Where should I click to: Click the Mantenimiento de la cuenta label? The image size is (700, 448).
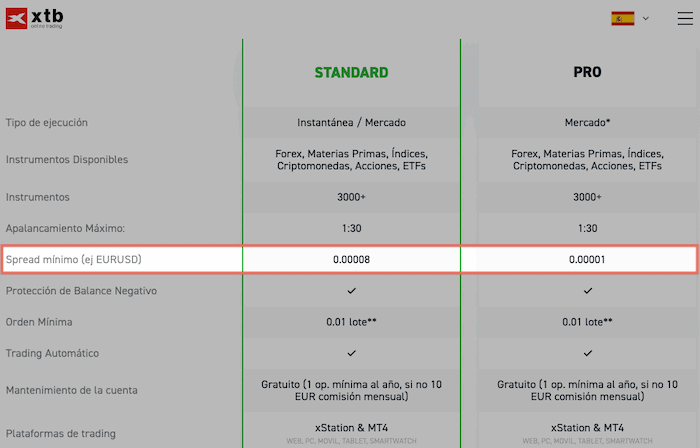coord(71,390)
